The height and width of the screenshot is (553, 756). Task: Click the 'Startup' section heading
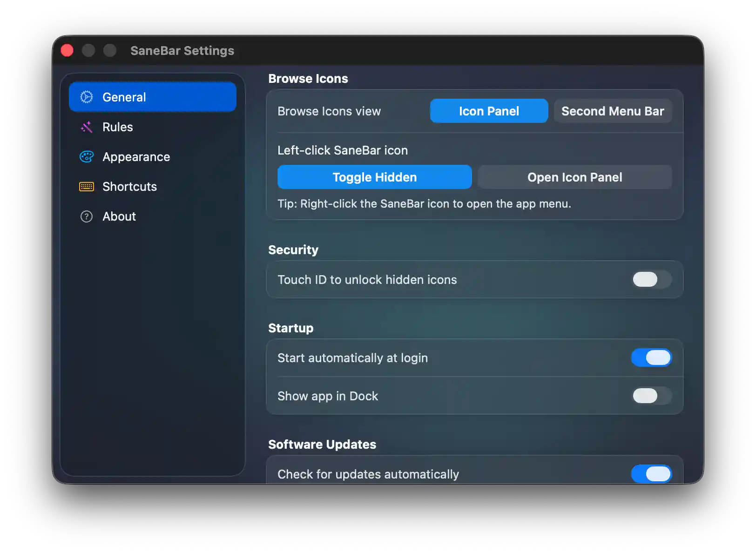[x=291, y=328]
